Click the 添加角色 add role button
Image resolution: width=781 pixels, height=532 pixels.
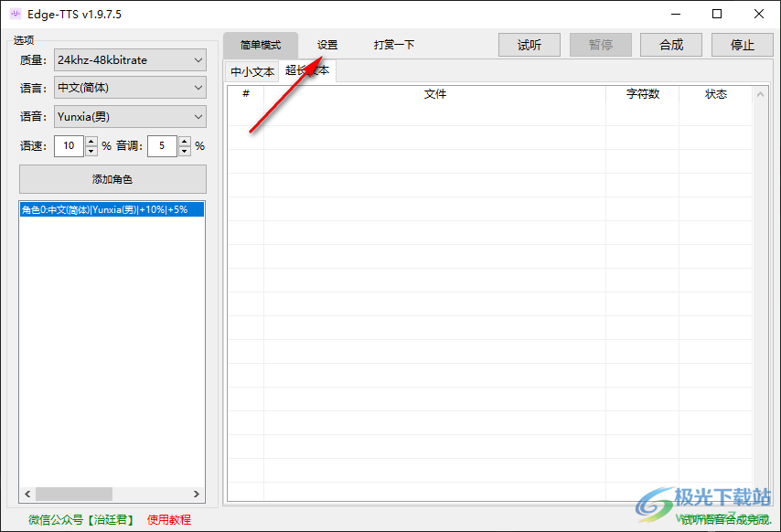(x=112, y=179)
